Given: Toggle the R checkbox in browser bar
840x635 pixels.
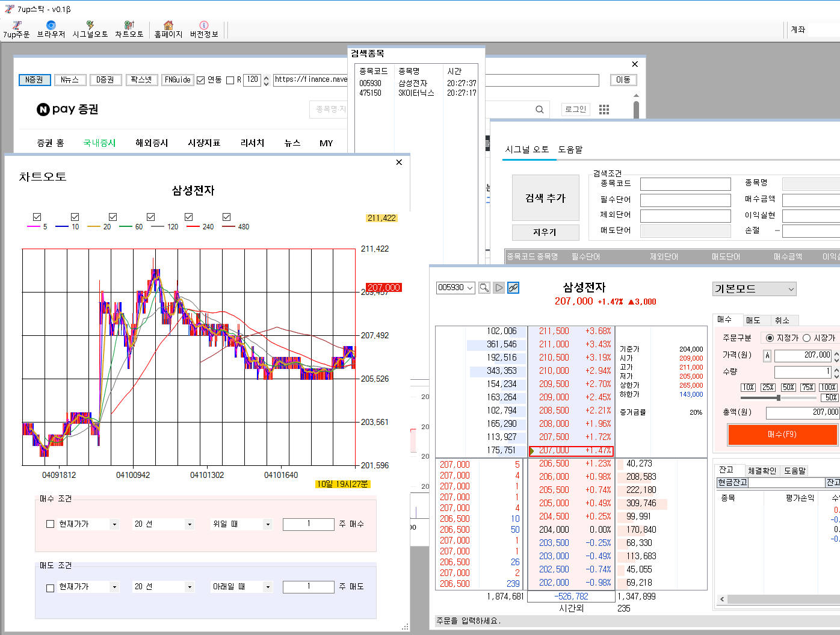Looking at the screenshot, I should pyautogui.click(x=230, y=80).
